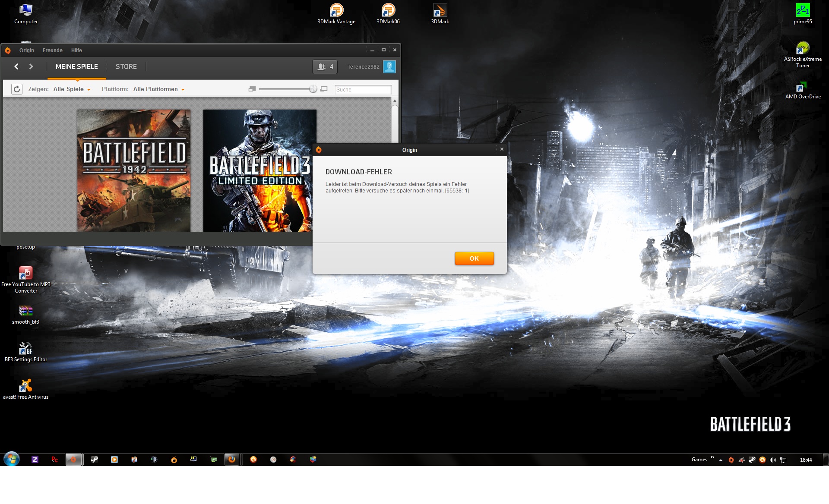Click the clock showing 18:44

[x=806, y=460]
